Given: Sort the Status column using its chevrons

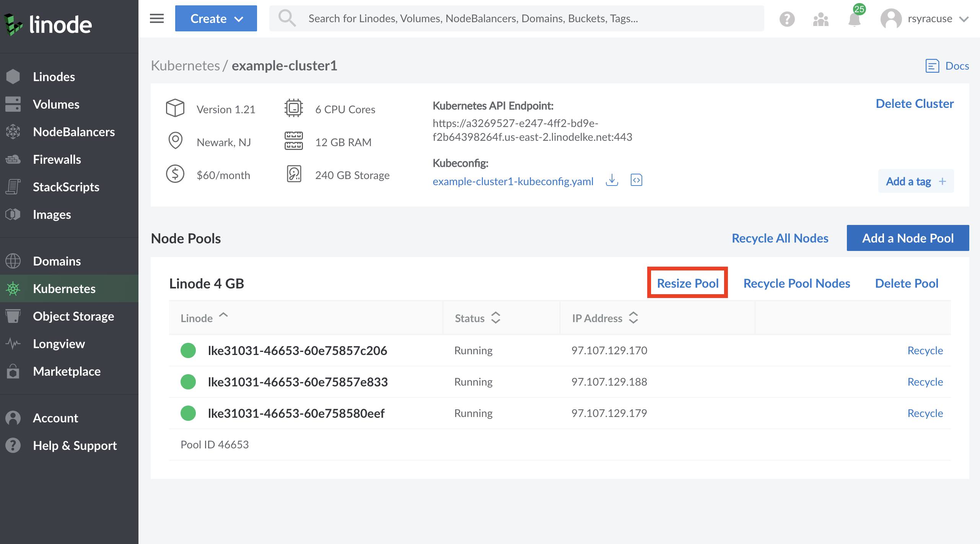Looking at the screenshot, I should (496, 318).
